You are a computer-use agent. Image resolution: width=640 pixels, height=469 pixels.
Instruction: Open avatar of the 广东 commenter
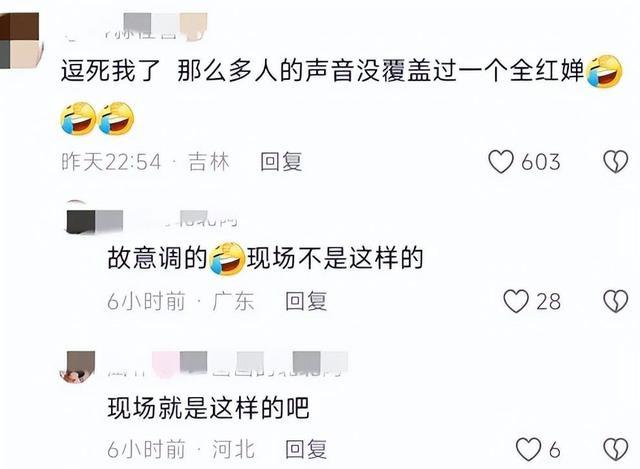pyautogui.click(x=79, y=218)
